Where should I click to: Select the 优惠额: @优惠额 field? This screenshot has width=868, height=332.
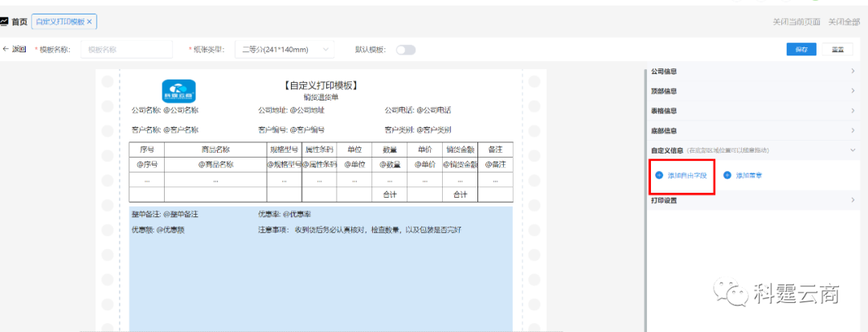coord(158,230)
